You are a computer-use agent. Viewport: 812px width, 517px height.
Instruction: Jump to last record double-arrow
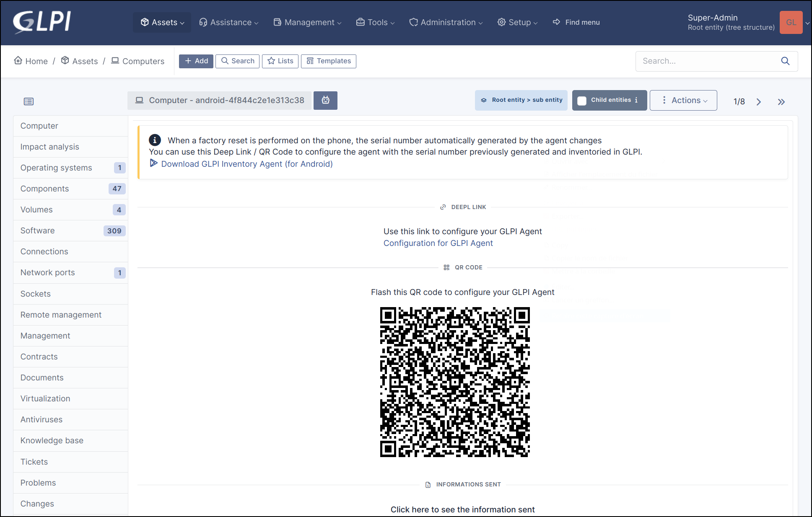(x=781, y=102)
